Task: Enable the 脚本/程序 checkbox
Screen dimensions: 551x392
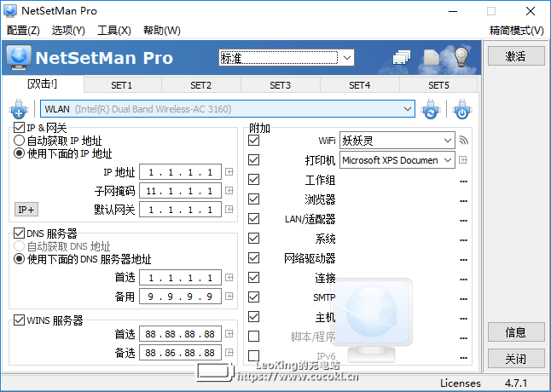Action: coord(253,337)
